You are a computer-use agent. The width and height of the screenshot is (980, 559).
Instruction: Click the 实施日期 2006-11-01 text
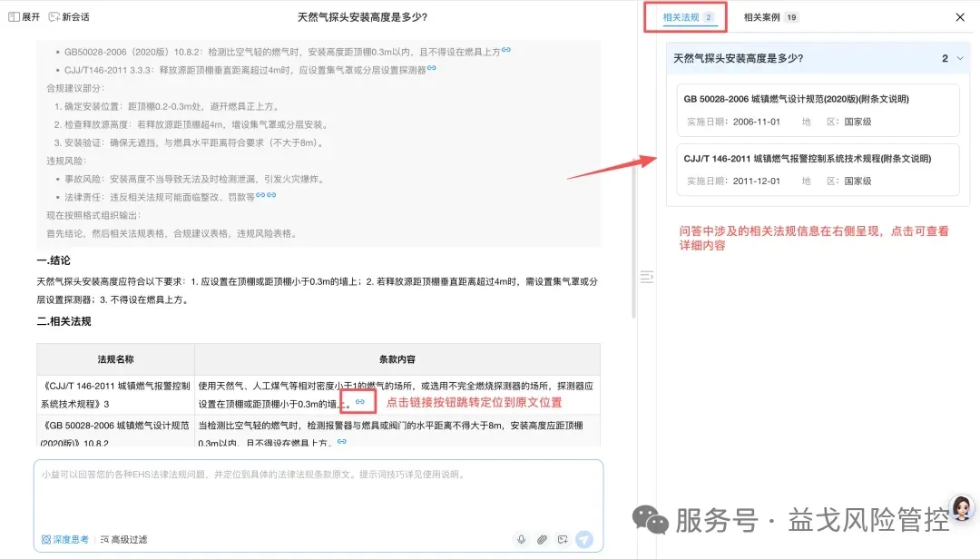[x=734, y=122]
